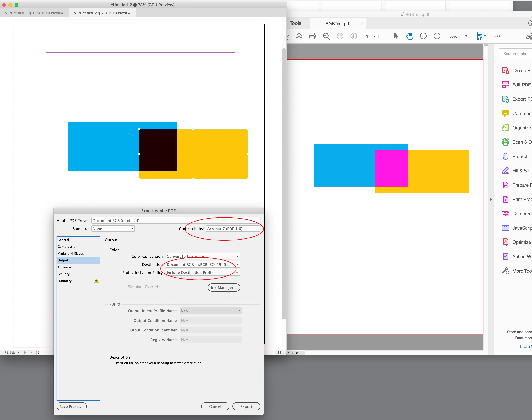This screenshot has height=420, width=532.
Task: Switch to the Untitled-1 document tab
Action: click(x=37, y=13)
